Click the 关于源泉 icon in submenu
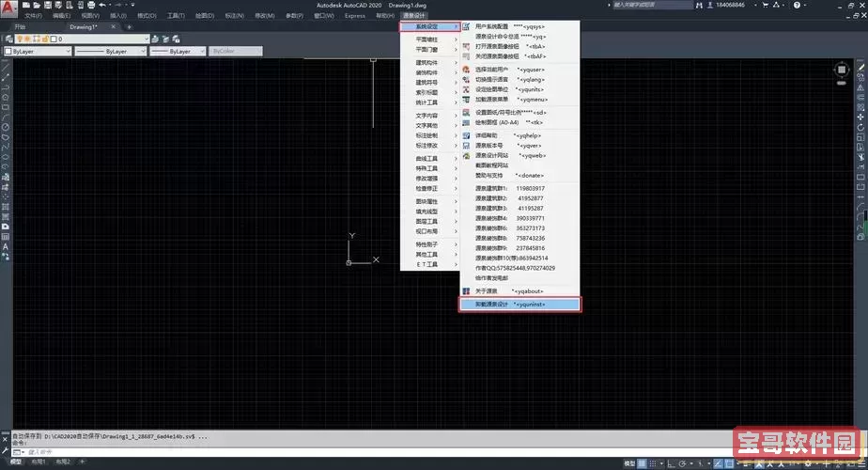868x470 pixels. pos(466,291)
